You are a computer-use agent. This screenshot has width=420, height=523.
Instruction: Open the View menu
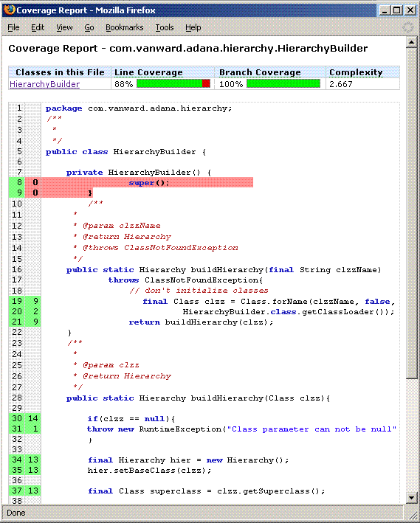[x=64, y=27]
